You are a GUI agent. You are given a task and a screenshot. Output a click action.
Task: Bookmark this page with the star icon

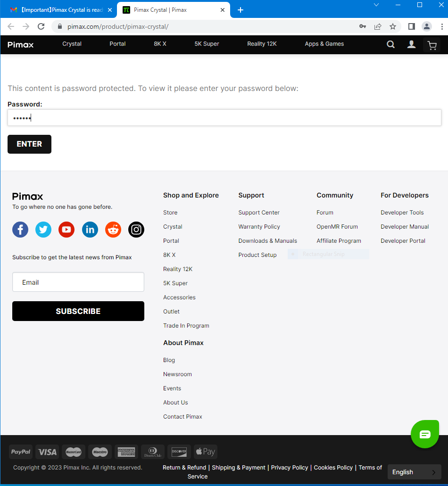[x=392, y=26]
